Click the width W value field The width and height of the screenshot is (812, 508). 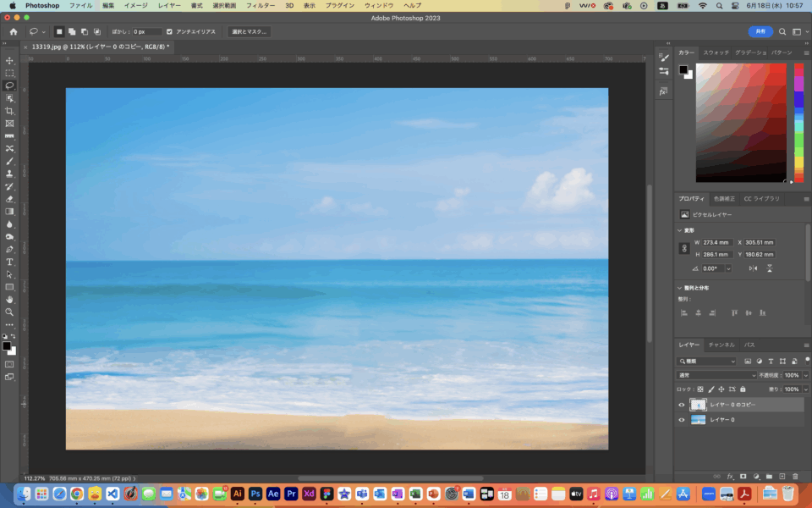pyautogui.click(x=717, y=243)
